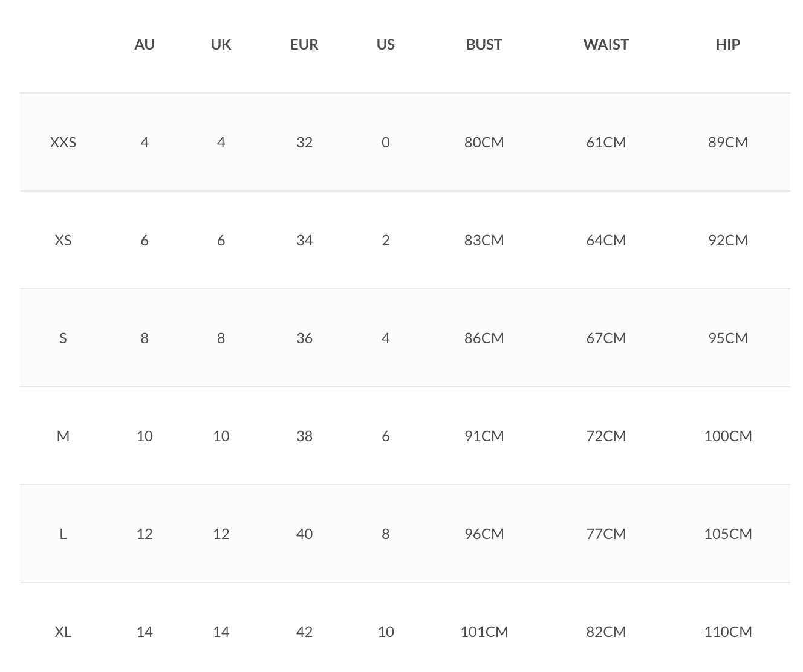The image size is (803, 672).
Task: Click the 80CM bust measurement cell
Action: tap(484, 143)
